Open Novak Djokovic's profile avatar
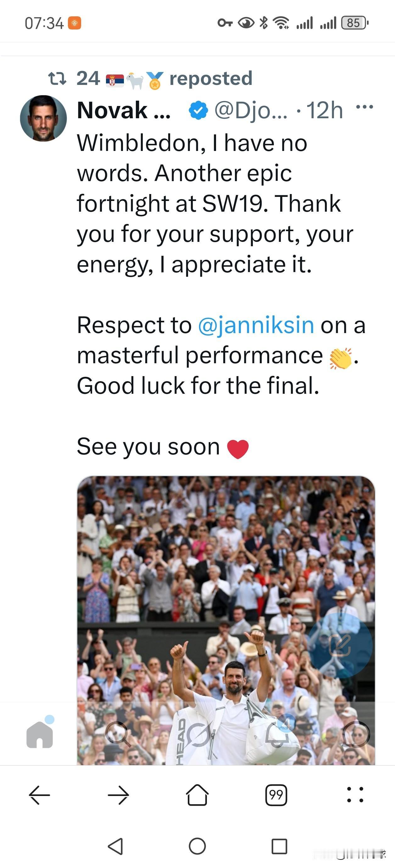395x868 pixels. point(43,118)
